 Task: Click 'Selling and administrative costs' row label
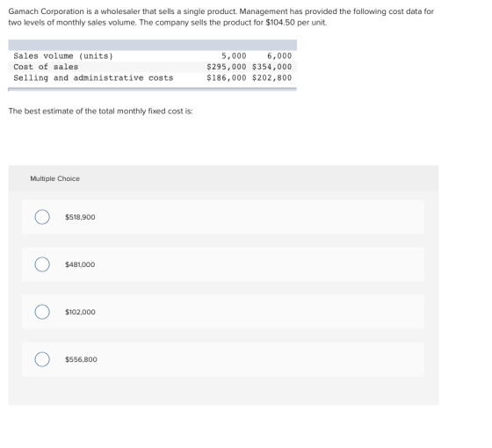click(93, 78)
